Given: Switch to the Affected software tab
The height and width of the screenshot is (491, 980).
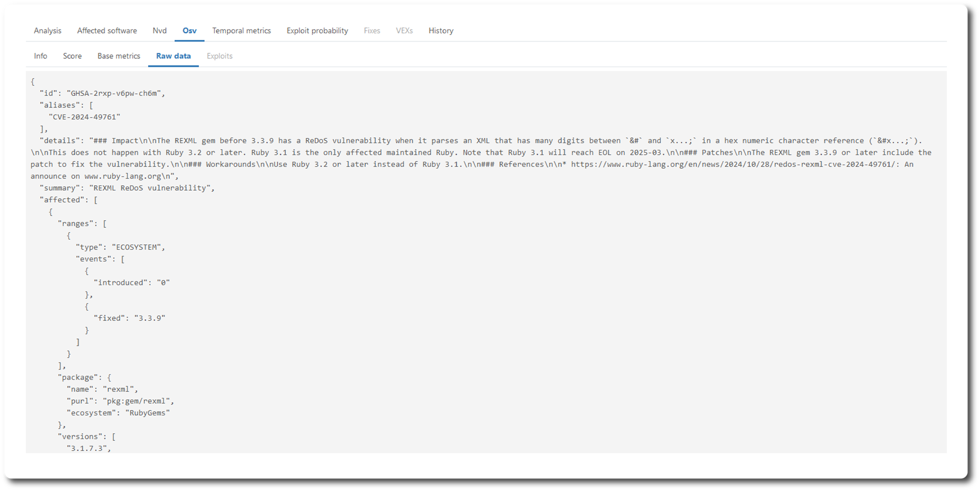Looking at the screenshot, I should click(x=107, y=31).
